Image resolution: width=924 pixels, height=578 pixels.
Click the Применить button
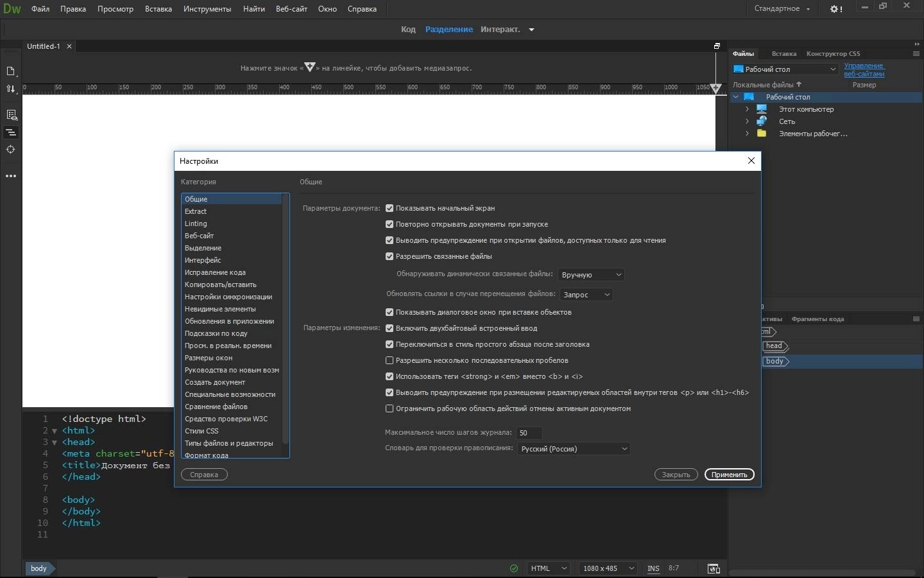tap(729, 475)
